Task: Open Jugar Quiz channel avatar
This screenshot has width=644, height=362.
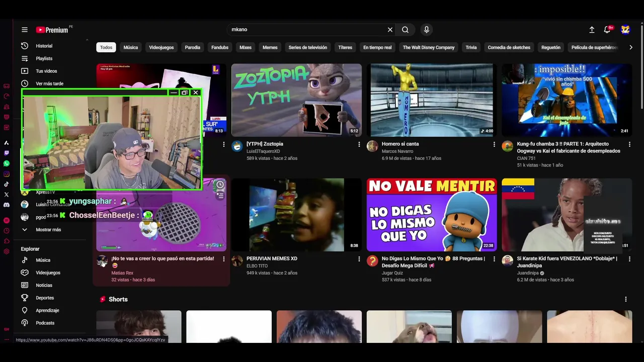Action: pyautogui.click(x=372, y=261)
